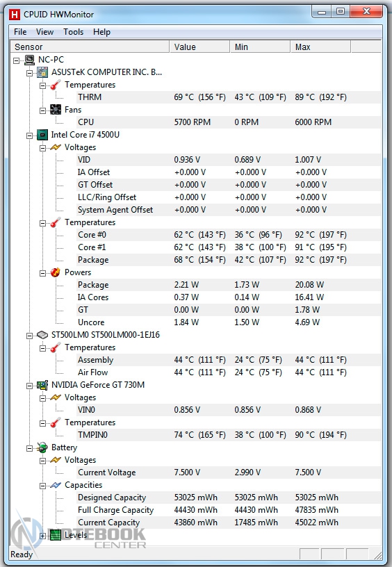Click the Battery icon
This screenshot has height=567, width=392.
pyautogui.click(x=42, y=447)
